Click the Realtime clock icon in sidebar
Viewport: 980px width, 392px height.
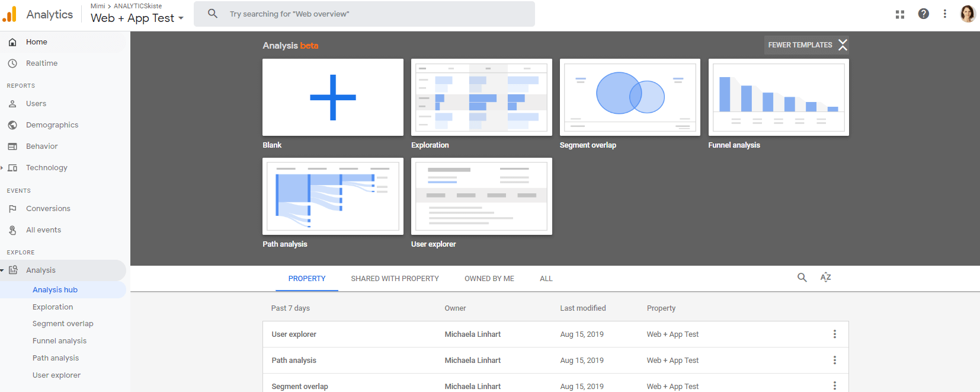12,63
